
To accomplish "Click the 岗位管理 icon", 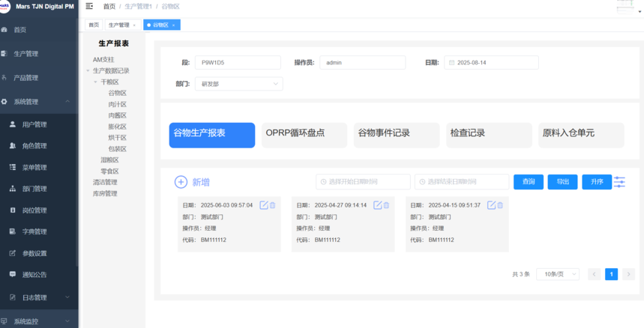I will tap(13, 210).
